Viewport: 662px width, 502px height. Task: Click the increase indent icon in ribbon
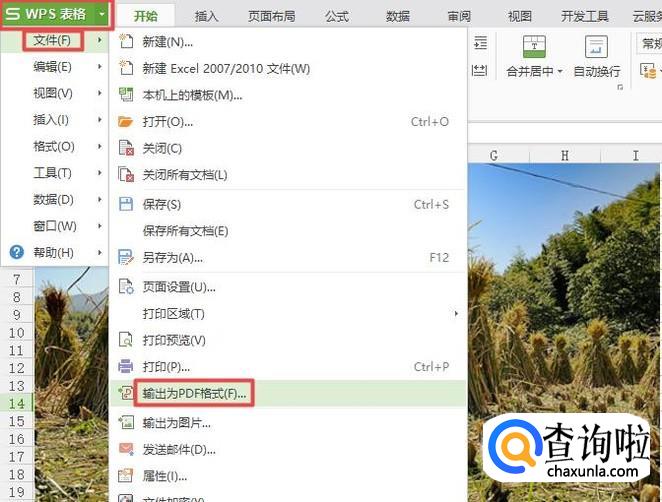pos(480,43)
